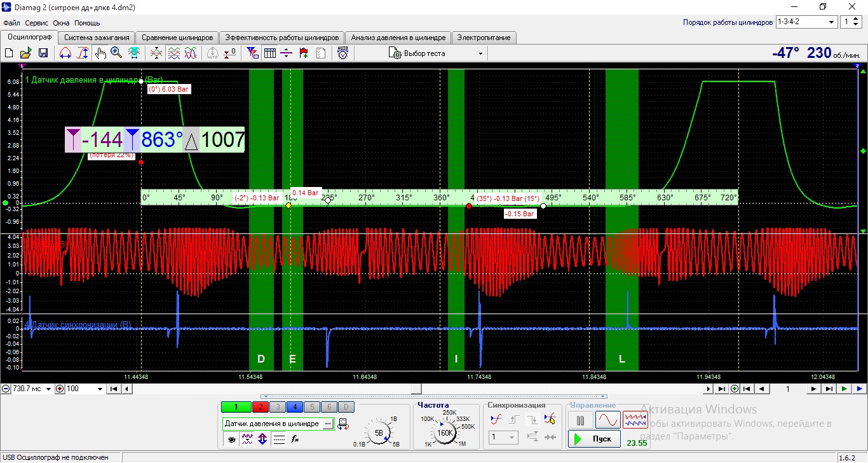Toggle the D digital channel button
This screenshot has width=868, height=463.
(x=345, y=407)
